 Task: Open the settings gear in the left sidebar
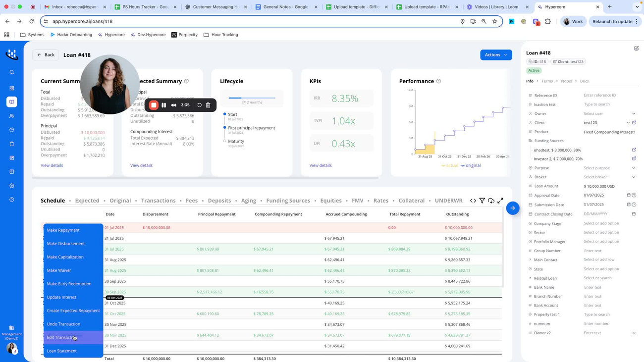(11, 186)
